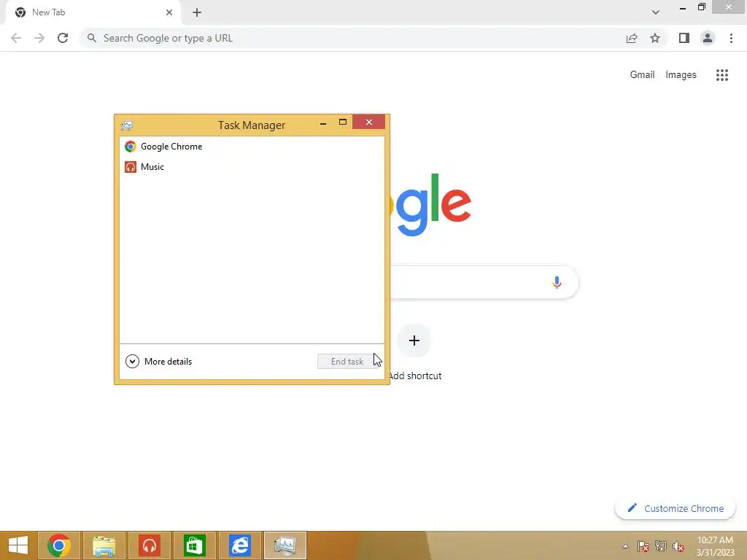Click Customize Chrome button
This screenshot has height=560, width=747.
[675, 508]
